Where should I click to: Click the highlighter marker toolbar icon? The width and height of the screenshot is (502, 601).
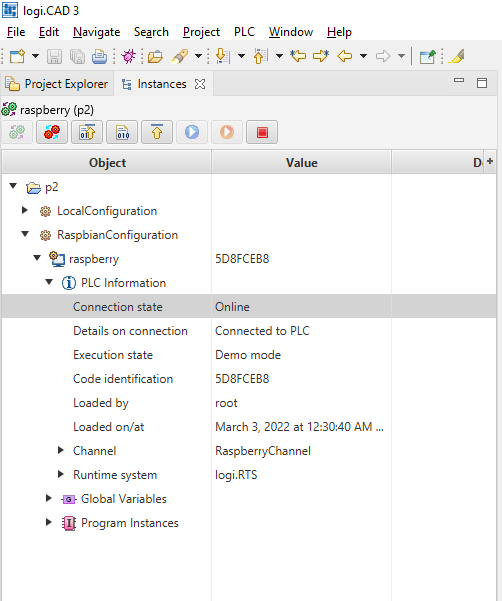click(457, 56)
